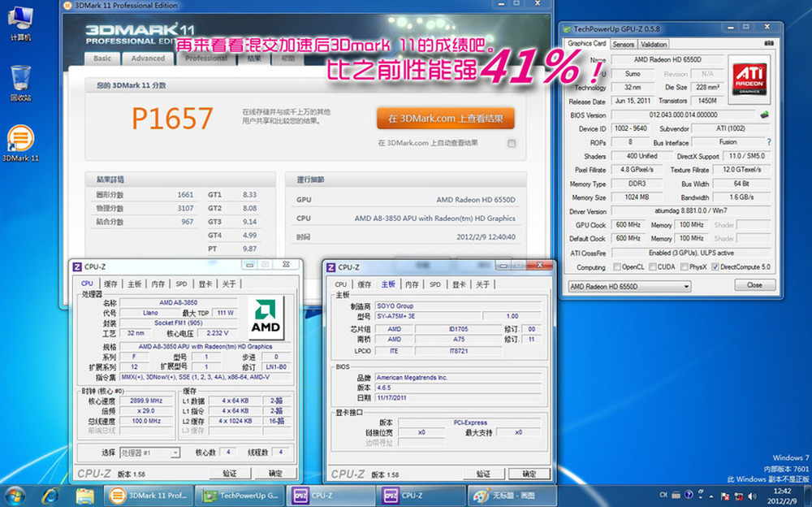Click the BIOS save chip icon in GPU-Z
812x507 pixels.
pos(764,115)
